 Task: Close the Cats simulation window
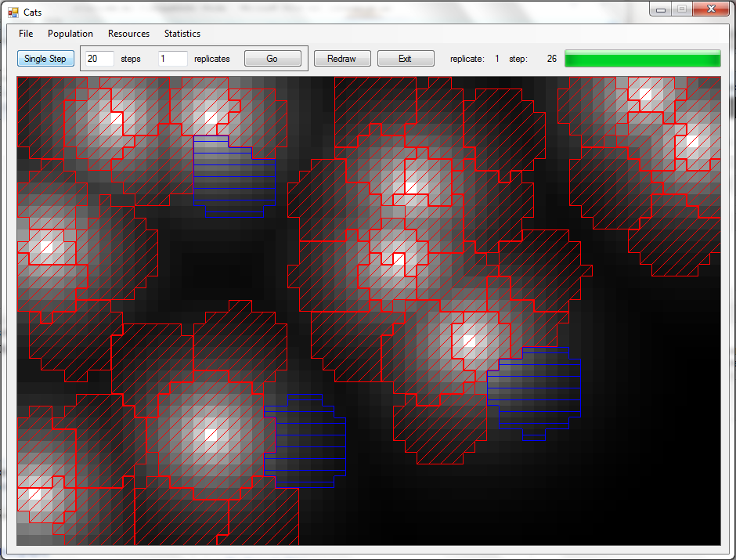pos(711,9)
